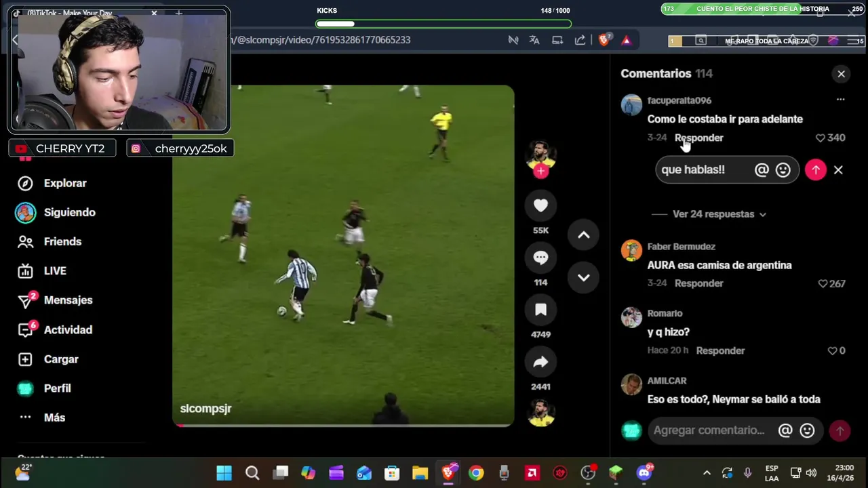Open Windows Start menu
The image size is (868, 488).
tap(224, 473)
